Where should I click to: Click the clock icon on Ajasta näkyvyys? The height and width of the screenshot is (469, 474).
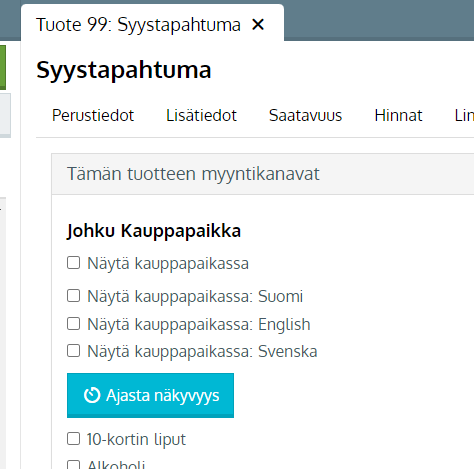[x=92, y=395]
